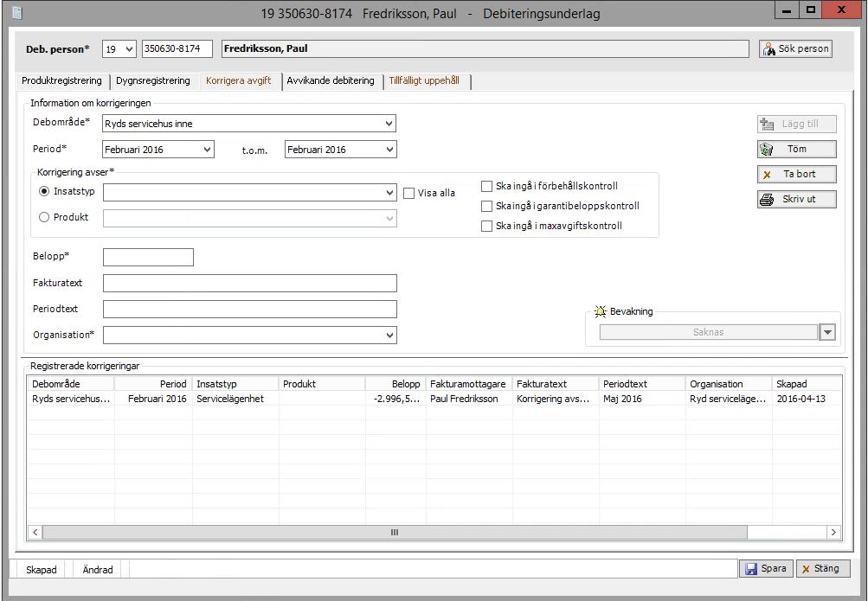
Task: Click the horizontal scrollbar thumb
Action: (x=395, y=533)
